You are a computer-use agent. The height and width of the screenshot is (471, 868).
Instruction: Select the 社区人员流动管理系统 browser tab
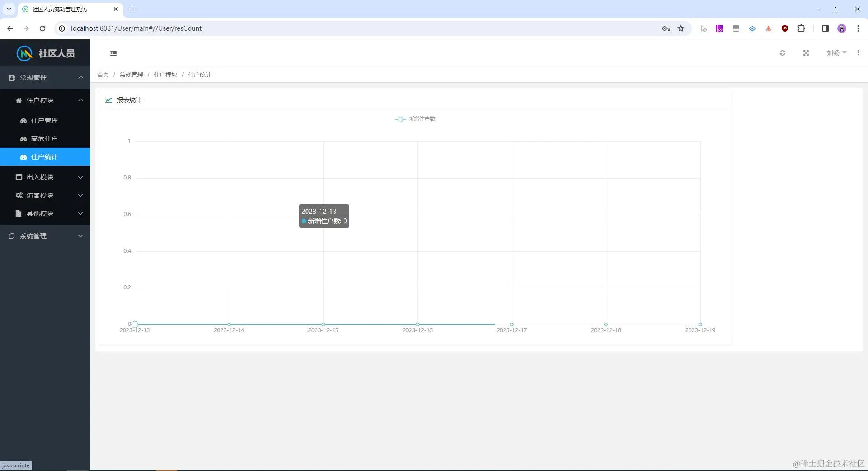(x=70, y=9)
